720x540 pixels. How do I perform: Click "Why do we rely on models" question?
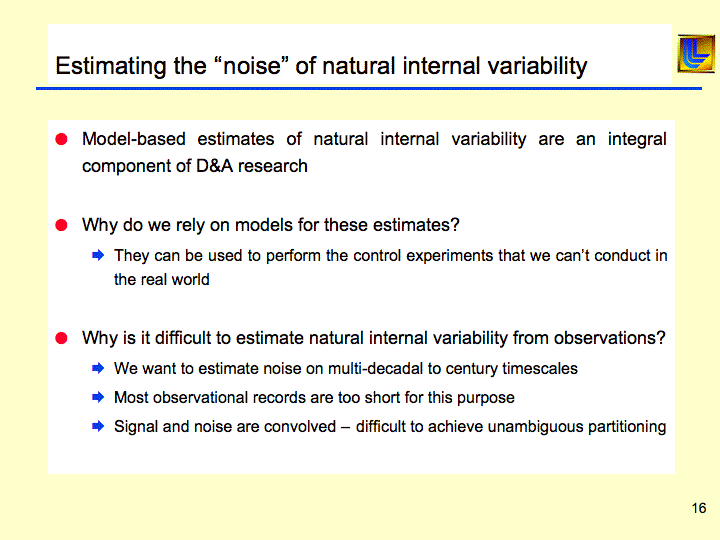point(270,225)
